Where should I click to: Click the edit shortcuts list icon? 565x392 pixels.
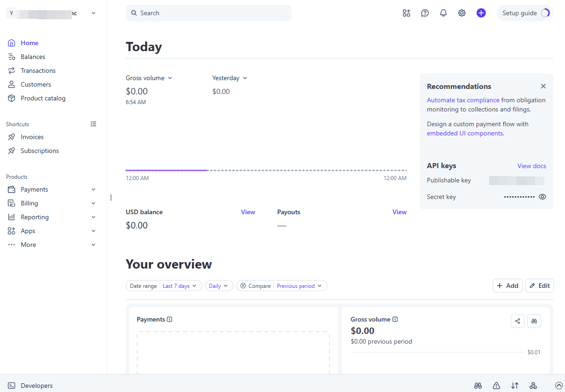pyautogui.click(x=93, y=124)
